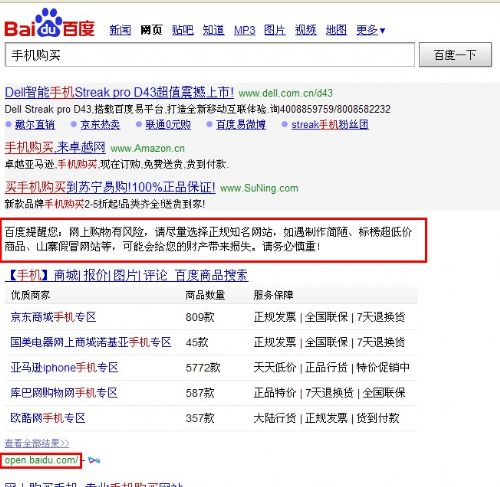Open the 手机购买,来卓越网 result
The width and height of the screenshot is (500, 487).
point(55,147)
